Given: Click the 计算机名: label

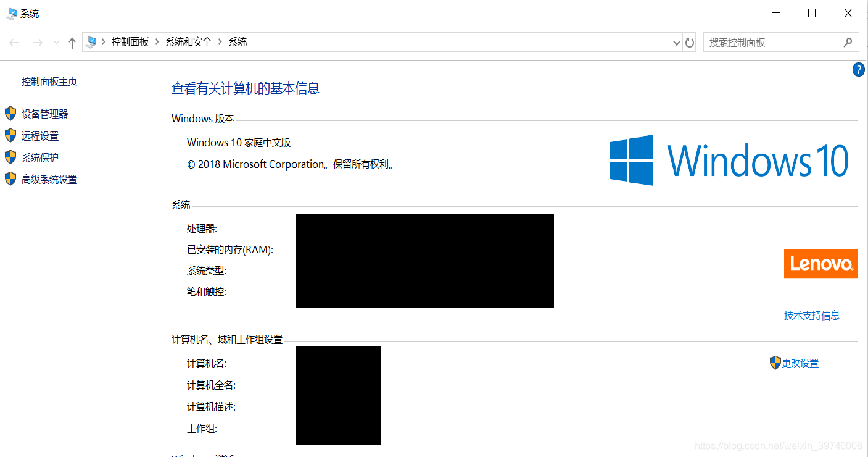Looking at the screenshot, I should pyautogui.click(x=207, y=364).
